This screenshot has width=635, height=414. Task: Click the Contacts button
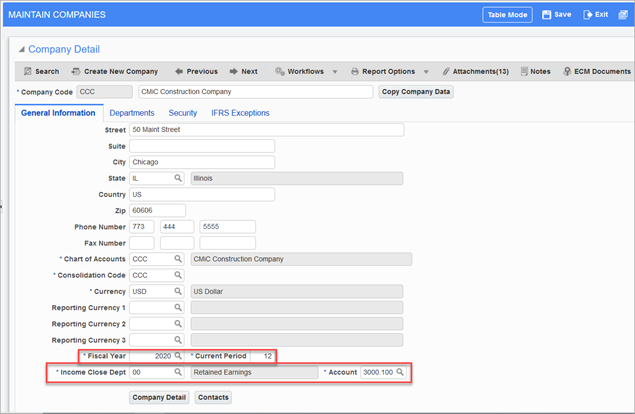pyautogui.click(x=213, y=397)
